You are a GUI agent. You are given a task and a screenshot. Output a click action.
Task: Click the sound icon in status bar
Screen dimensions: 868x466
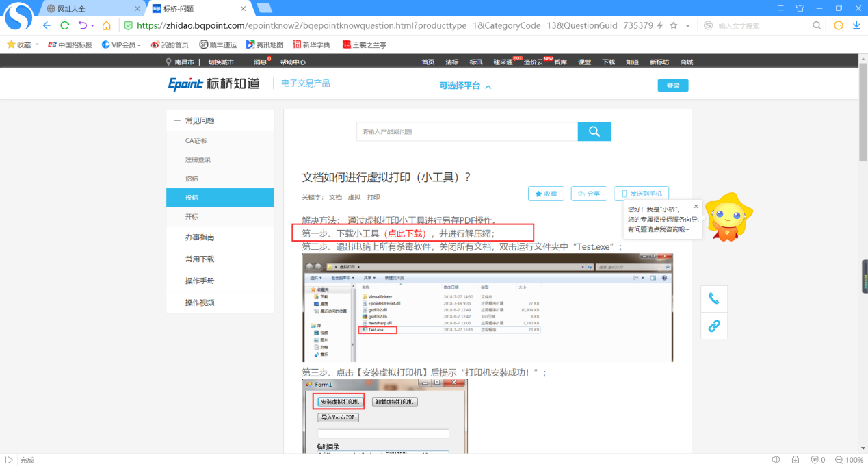tap(776, 460)
